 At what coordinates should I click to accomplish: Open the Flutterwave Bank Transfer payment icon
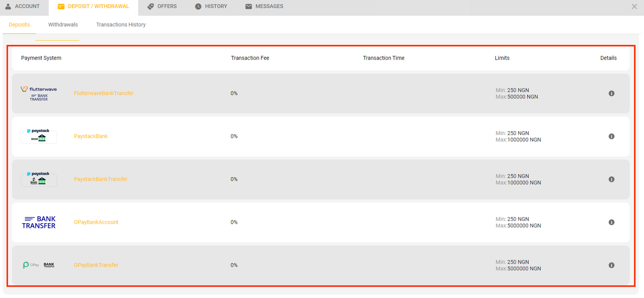pos(39,93)
